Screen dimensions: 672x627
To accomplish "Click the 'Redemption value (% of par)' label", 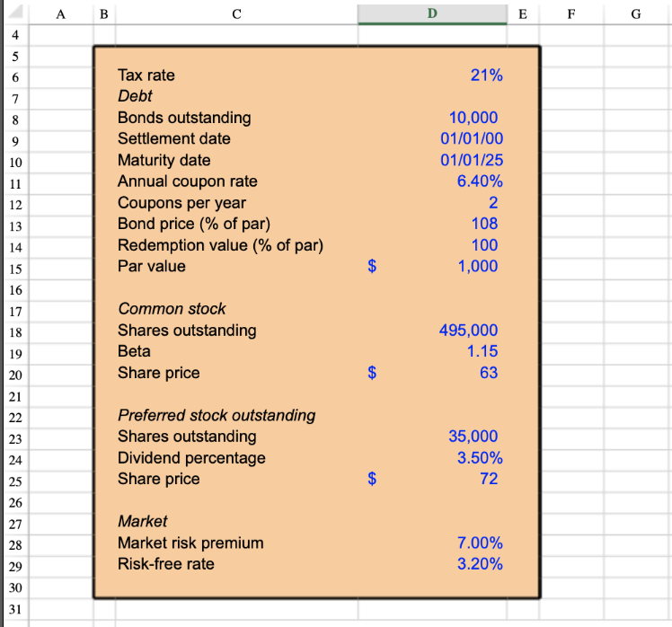I will point(220,245).
